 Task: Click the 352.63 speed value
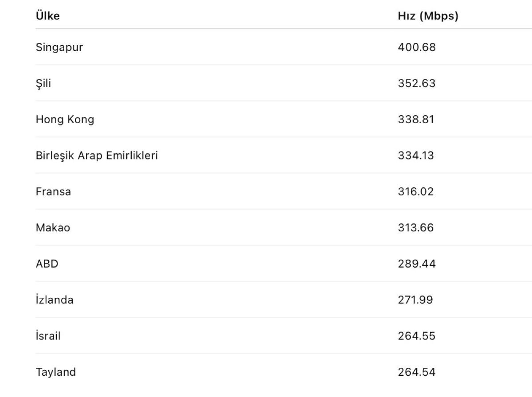[417, 84]
